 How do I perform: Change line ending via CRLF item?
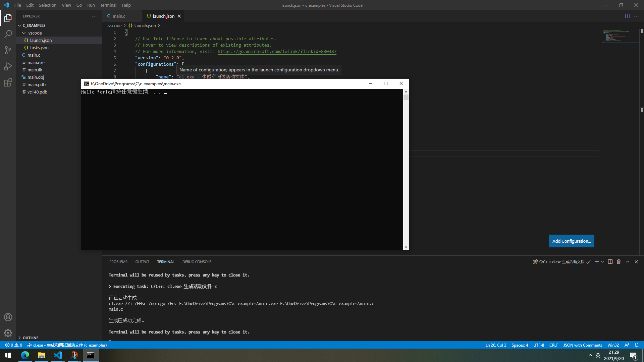[x=554, y=345]
